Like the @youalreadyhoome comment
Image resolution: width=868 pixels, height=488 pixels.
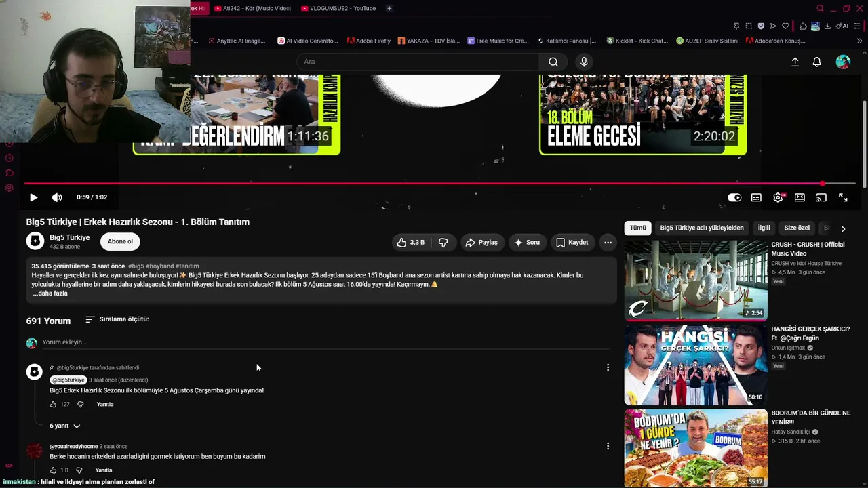[54, 470]
